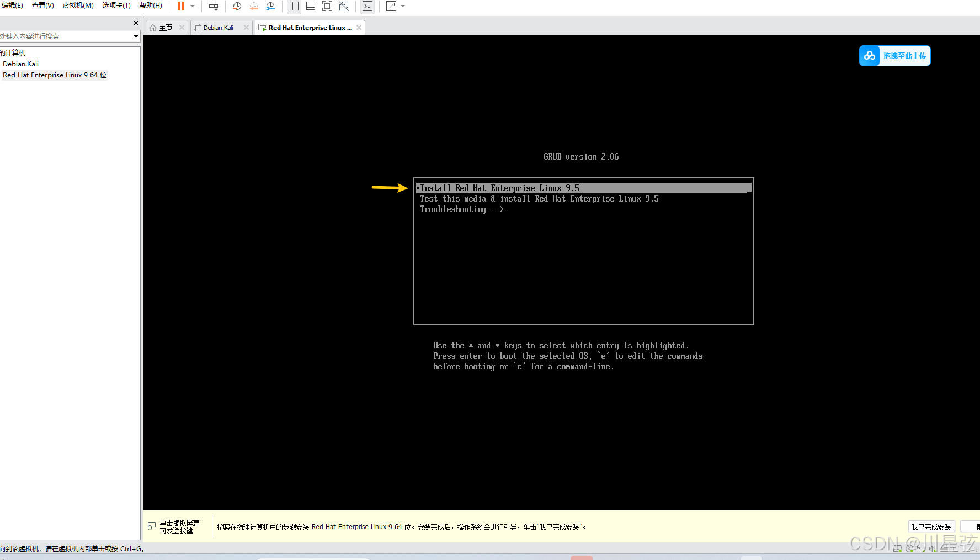Viewport: 980px width, 560px height.
Task: Click the VM icon on Debian.Kali tab
Action: pos(198,28)
